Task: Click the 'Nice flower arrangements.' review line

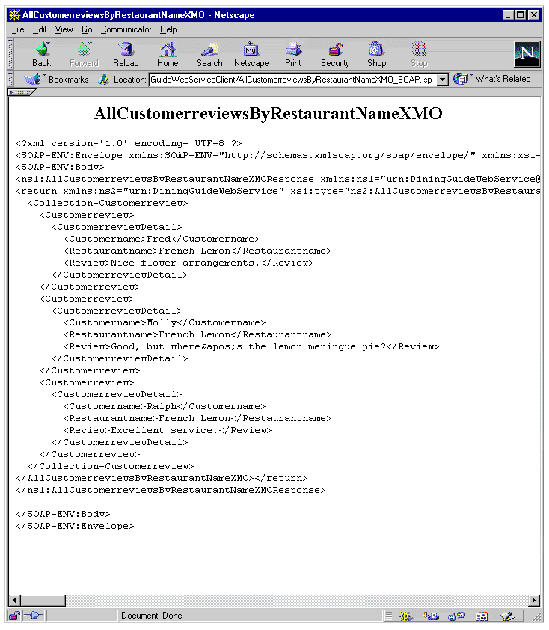Action: pyautogui.click(x=188, y=263)
